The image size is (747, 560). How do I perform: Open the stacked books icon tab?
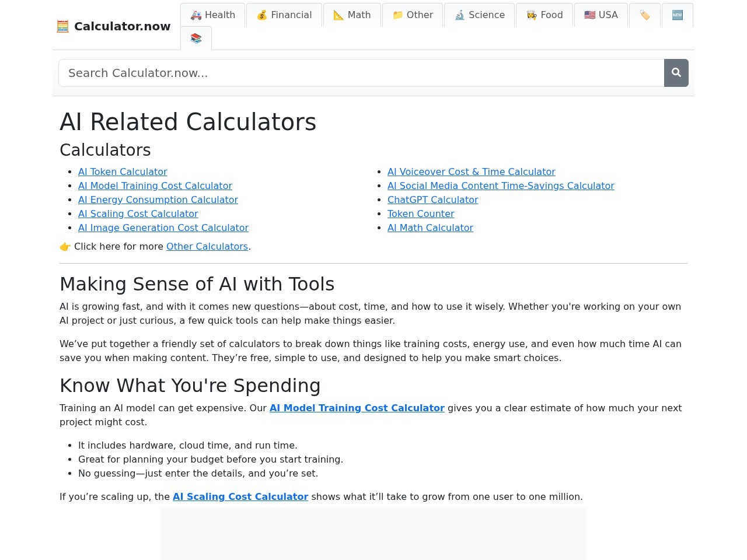(196, 38)
